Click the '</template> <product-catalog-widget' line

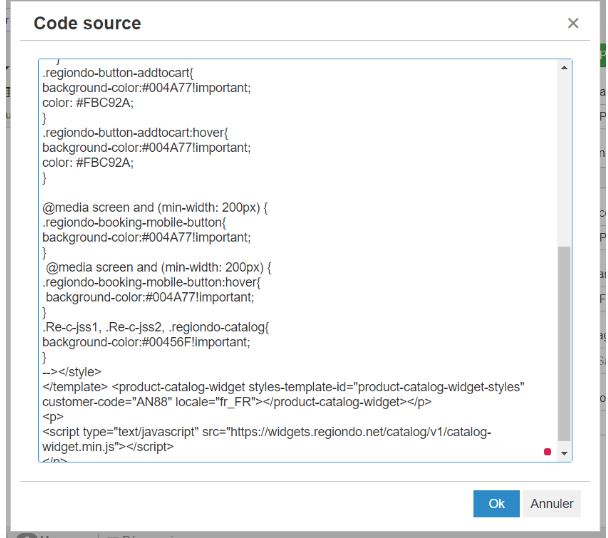point(283,387)
